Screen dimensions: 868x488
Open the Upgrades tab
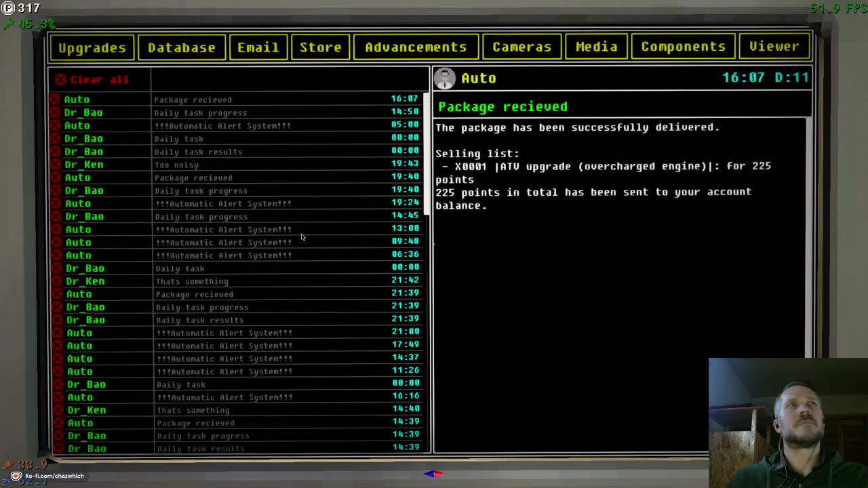tap(92, 47)
